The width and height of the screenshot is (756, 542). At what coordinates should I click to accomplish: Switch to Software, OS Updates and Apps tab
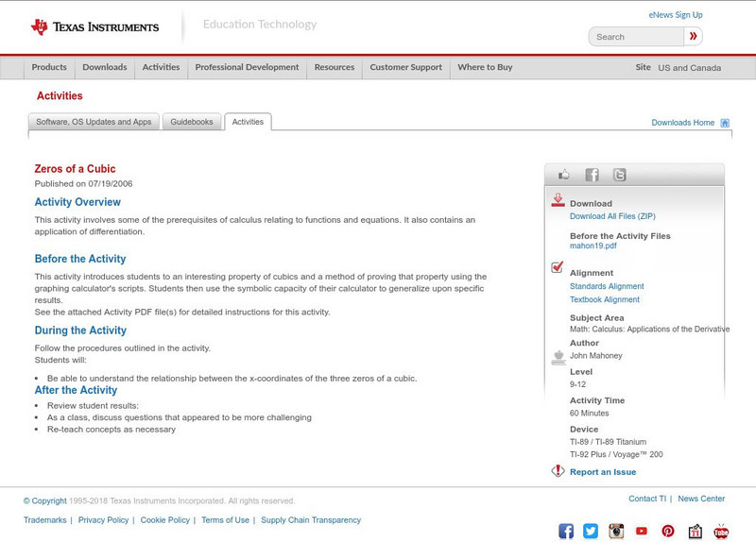coord(94,122)
